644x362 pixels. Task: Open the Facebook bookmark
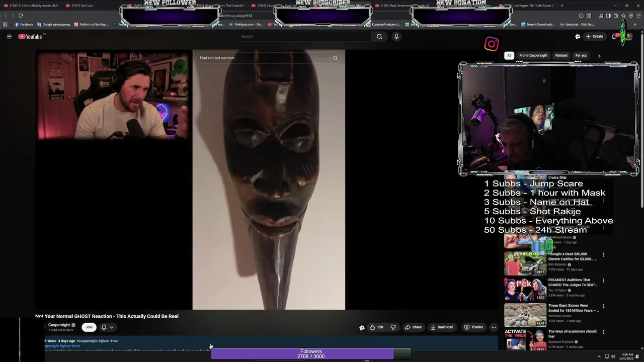pos(24,24)
